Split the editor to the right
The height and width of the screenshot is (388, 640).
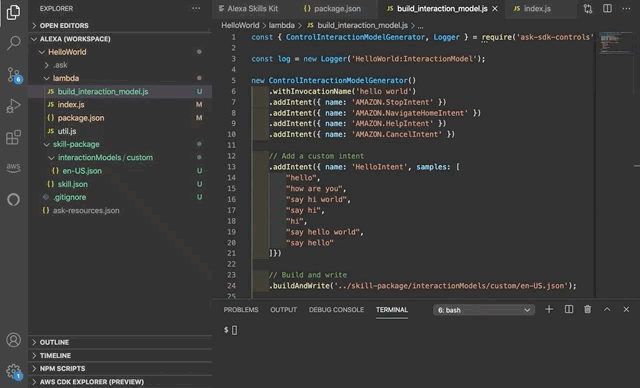(x=607, y=9)
